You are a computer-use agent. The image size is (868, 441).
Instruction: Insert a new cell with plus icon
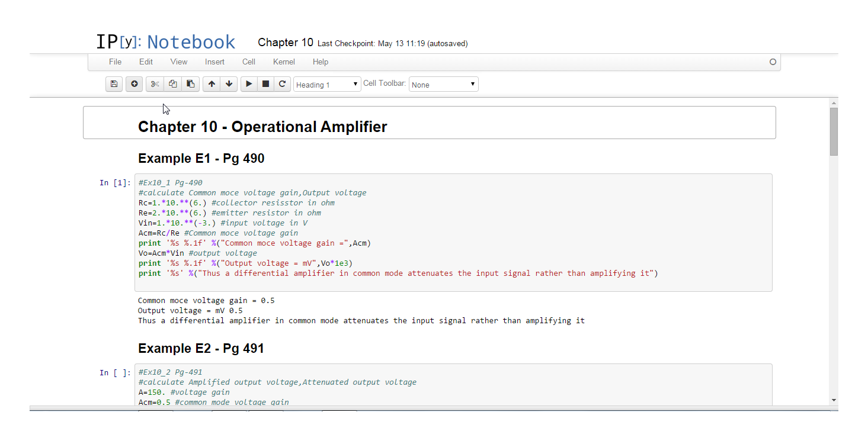tap(134, 84)
